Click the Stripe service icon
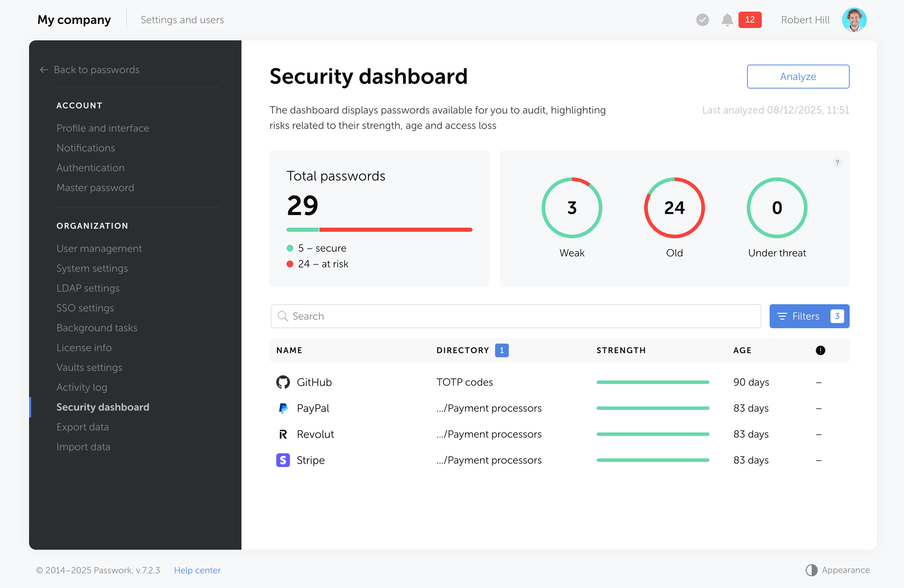This screenshot has height=588, width=904. (x=282, y=460)
